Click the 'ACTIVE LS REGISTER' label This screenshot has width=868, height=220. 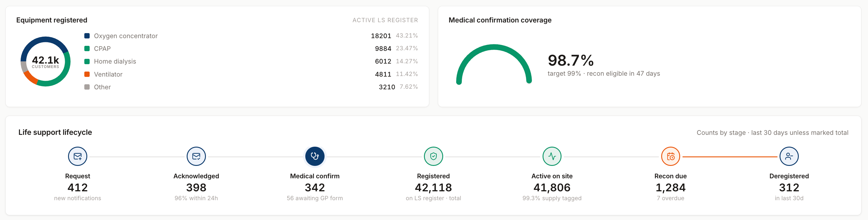tap(385, 20)
